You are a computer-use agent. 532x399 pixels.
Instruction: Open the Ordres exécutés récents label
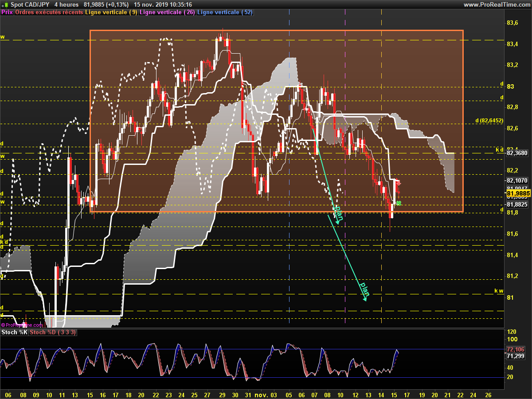pyautogui.click(x=49, y=12)
